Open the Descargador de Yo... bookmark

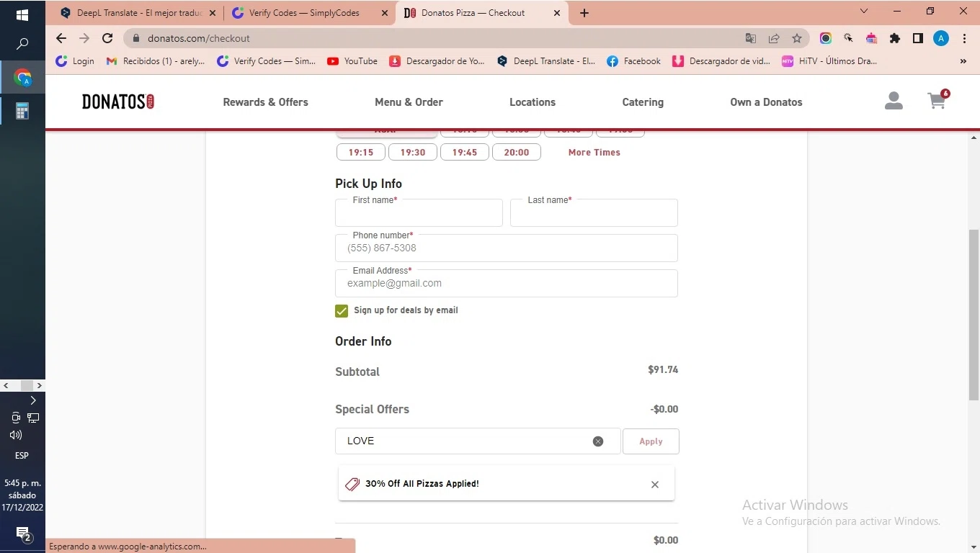coord(437,61)
